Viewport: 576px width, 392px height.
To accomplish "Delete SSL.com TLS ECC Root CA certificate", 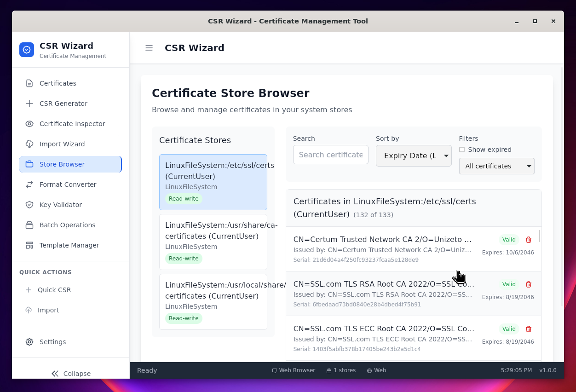I will pos(529,329).
